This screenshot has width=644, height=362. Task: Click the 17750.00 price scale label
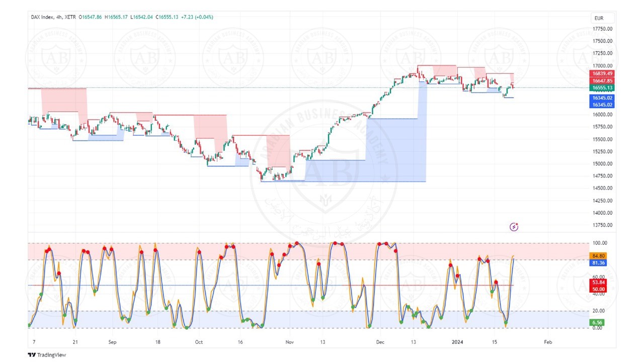602,29
